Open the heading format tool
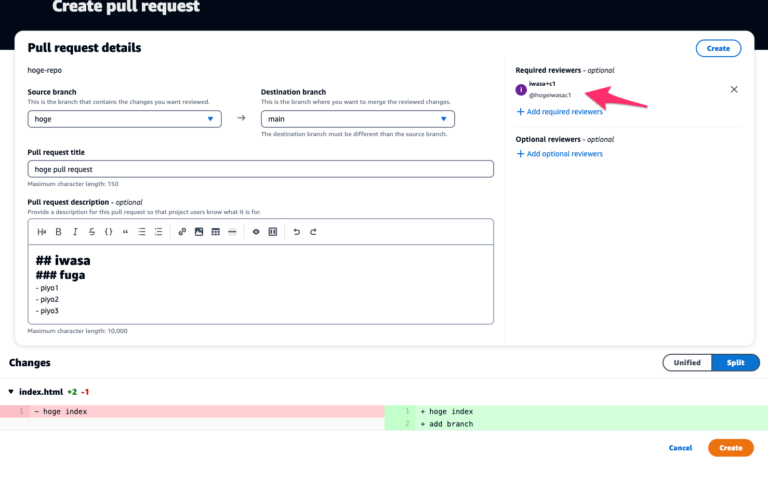Viewport: 768px width, 480px height. pos(42,232)
